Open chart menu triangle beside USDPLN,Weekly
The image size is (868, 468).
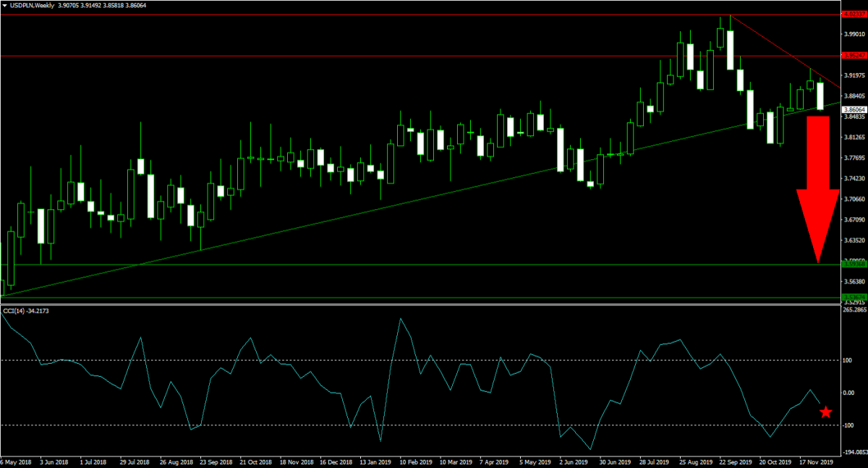(x=5, y=4)
